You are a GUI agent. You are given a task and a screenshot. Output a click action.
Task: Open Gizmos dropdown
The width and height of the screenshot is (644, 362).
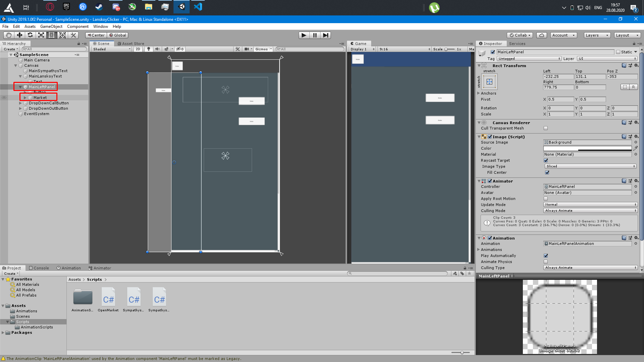tap(263, 49)
